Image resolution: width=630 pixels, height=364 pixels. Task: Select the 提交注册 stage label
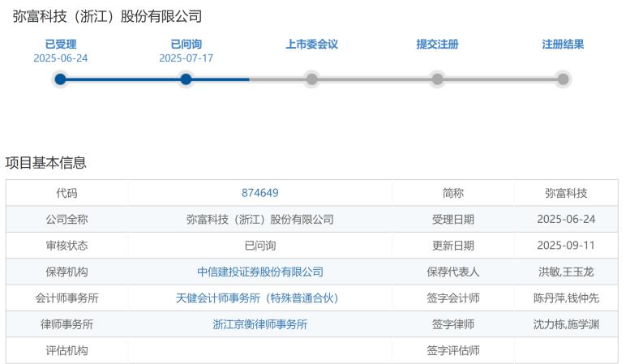tap(437, 45)
